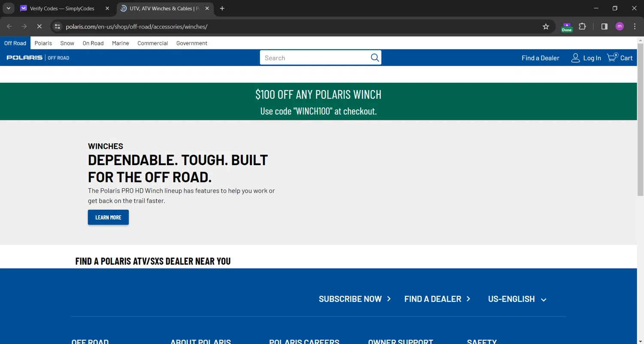
Task: Go forward to next page
Action: [x=24, y=27]
